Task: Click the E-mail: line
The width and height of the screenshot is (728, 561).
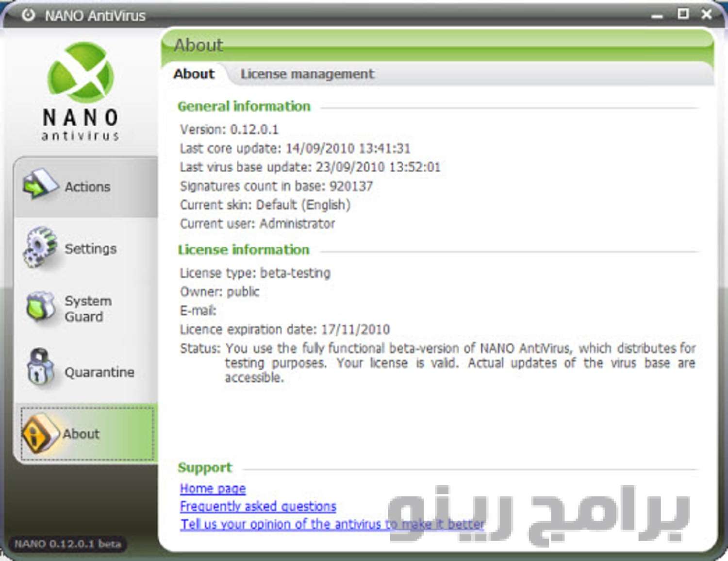Action: pyautogui.click(x=198, y=310)
